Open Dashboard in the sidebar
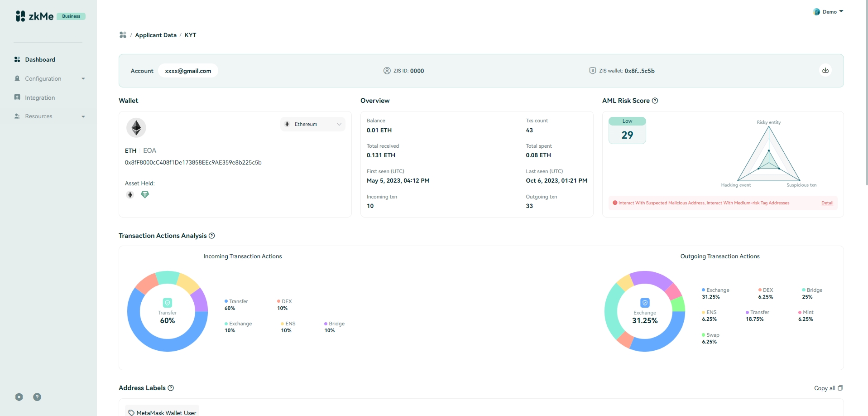The height and width of the screenshot is (416, 868). pos(40,59)
